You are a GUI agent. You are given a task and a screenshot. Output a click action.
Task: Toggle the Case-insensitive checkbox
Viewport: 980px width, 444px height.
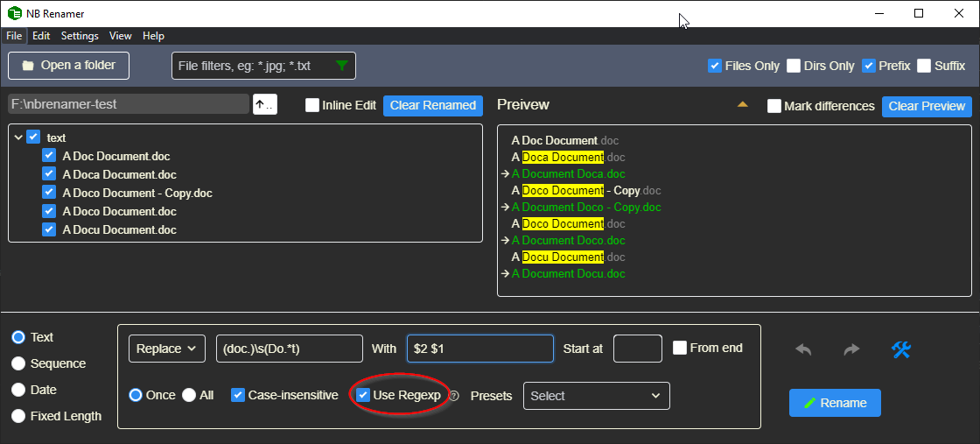(238, 395)
